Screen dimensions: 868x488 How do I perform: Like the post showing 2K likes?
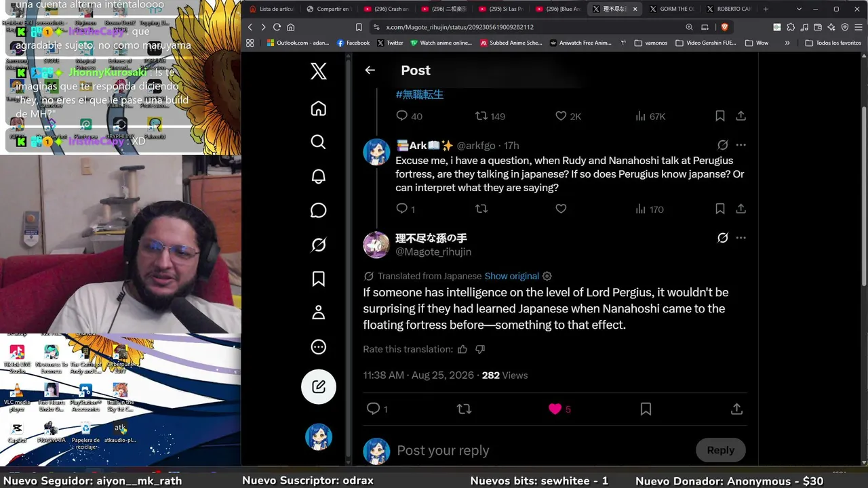[x=568, y=116]
